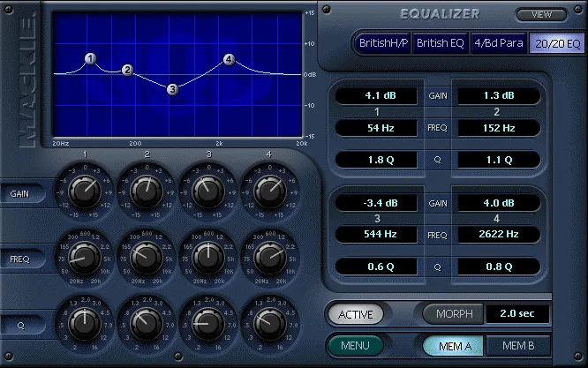588x368 pixels.
Task: Switch to British EQ tab
Action: 441,43
